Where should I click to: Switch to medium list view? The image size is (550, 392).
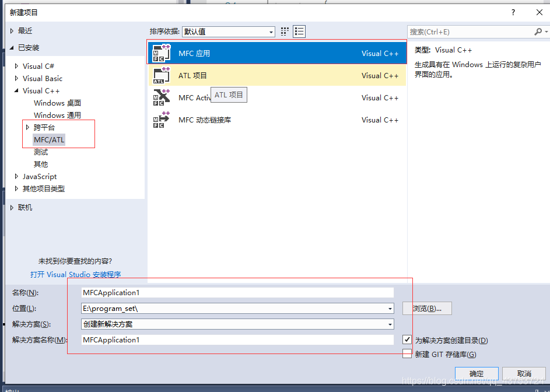tap(299, 32)
